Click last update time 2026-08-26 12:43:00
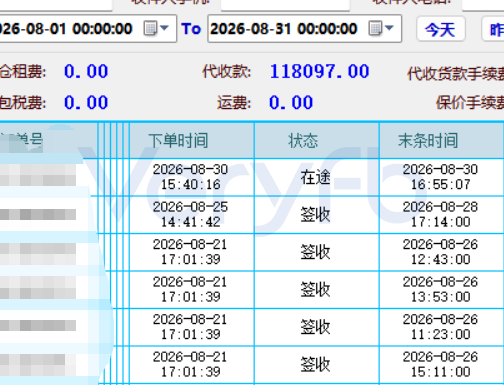 [440, 252]
